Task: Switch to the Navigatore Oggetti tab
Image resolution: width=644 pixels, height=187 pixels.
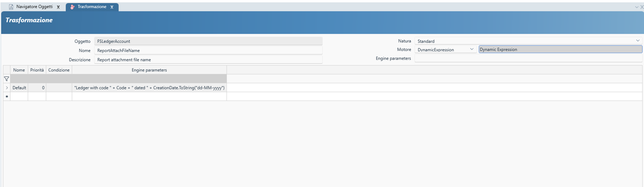Action: (34, 7)
